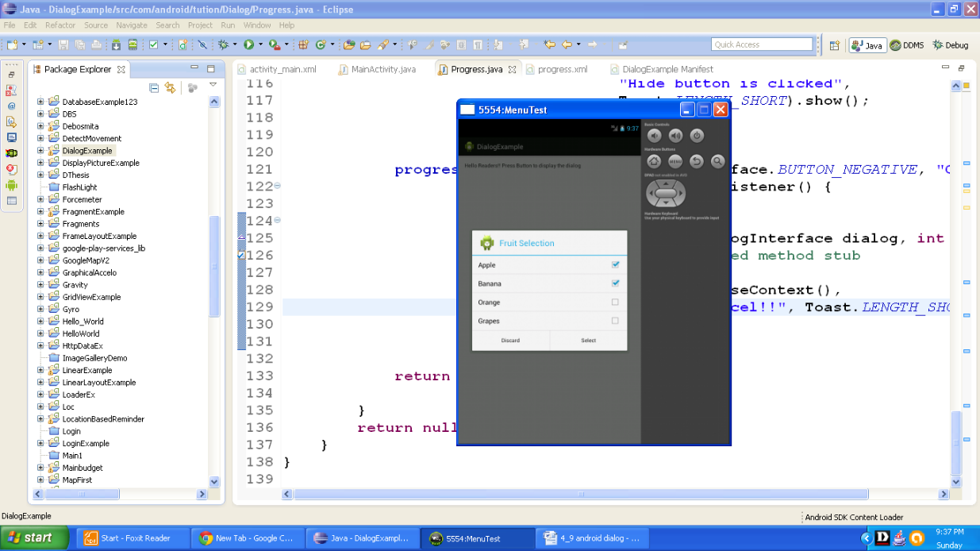The width and height of the screenshot is (980, 551).
Task: Switch to the DialogExample Manifest tab
Action: tap(662, 69)
